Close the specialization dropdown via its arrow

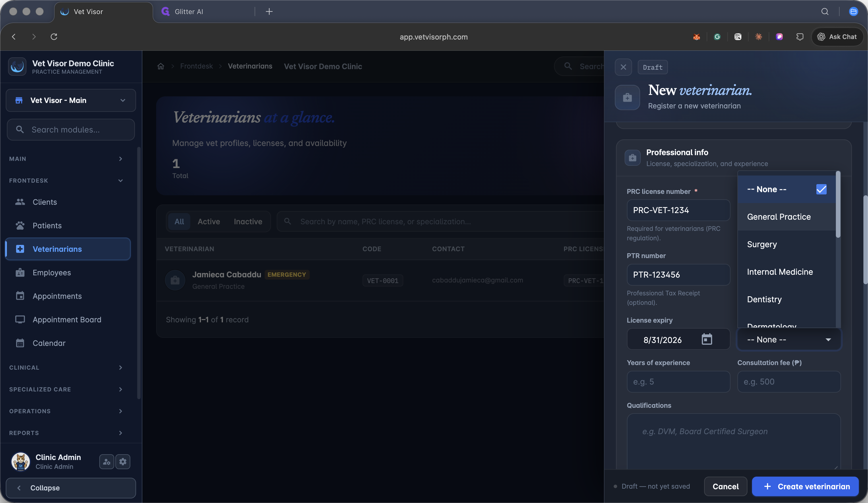coord(828,340)
